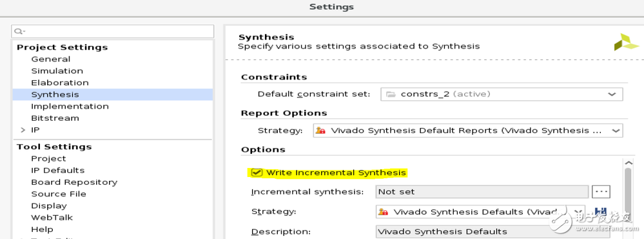Open the Default constraint set dropdown

coord(502,94)
